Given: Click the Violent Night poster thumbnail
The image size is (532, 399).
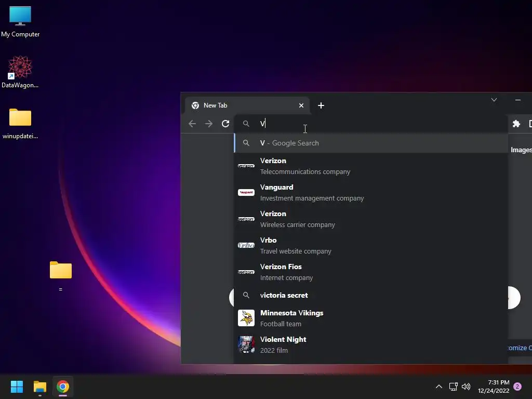Looking at the screenshot, I should coord(246,344).
